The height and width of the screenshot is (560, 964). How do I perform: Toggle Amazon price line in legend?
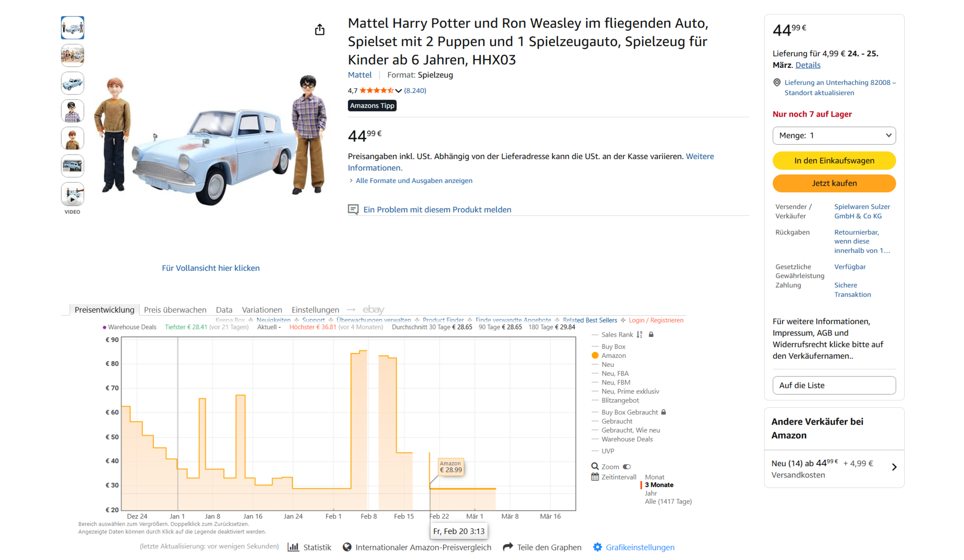[613, 356]
